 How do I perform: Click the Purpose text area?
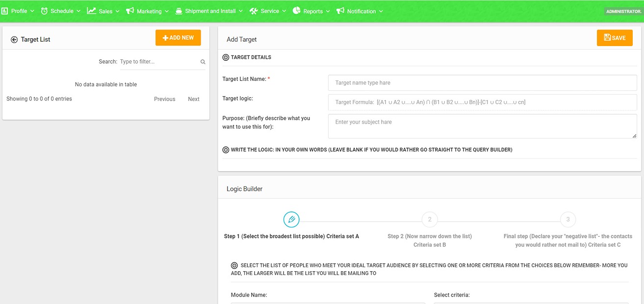(x=482, y=127)
